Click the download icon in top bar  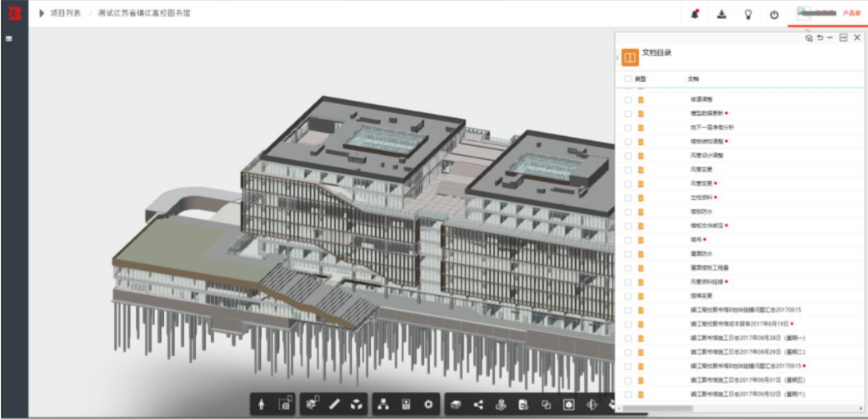(721, 15)
